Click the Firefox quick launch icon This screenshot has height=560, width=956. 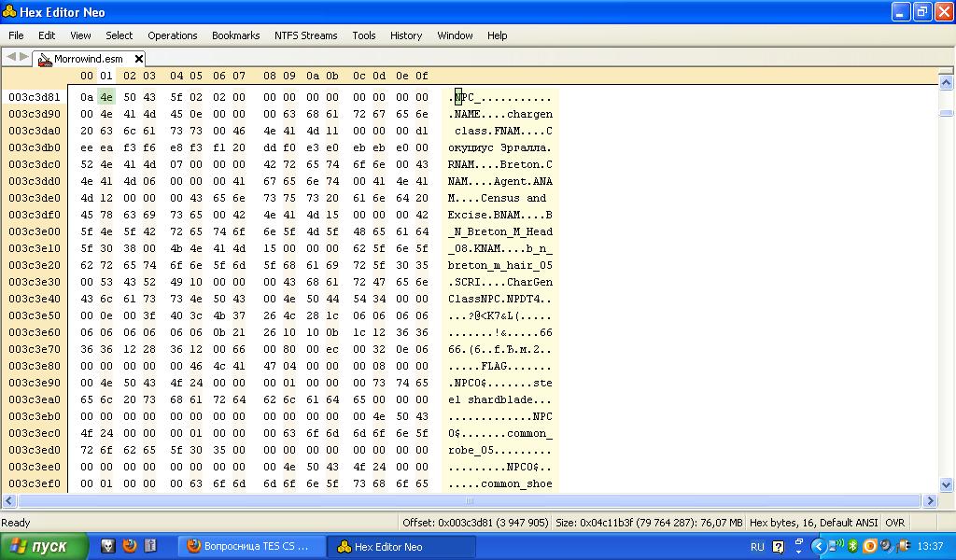(130, 546)
